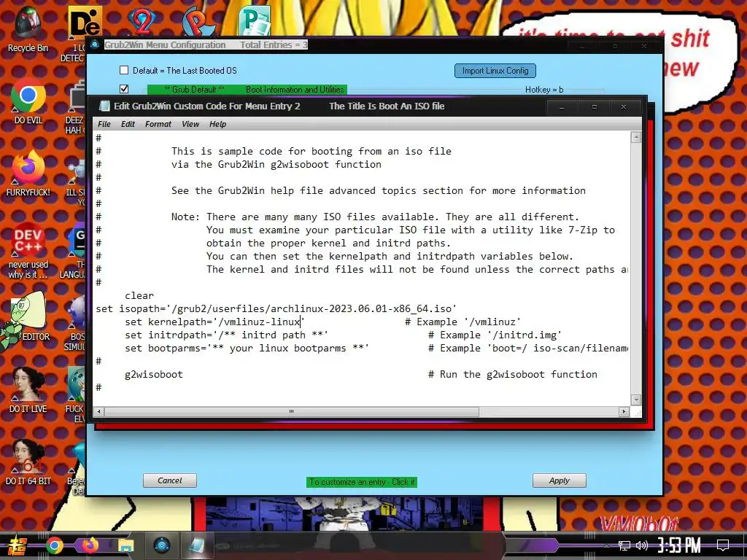747x560 pixels.
Task: Open the Help menu
Action: coord(217,124)
